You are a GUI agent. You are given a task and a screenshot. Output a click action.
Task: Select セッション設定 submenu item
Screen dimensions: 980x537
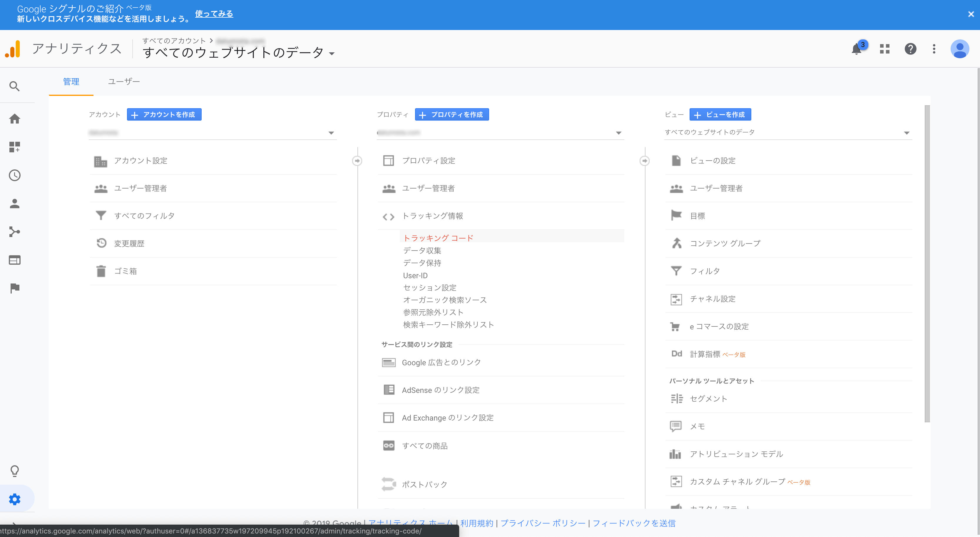[x=430, y=288]
